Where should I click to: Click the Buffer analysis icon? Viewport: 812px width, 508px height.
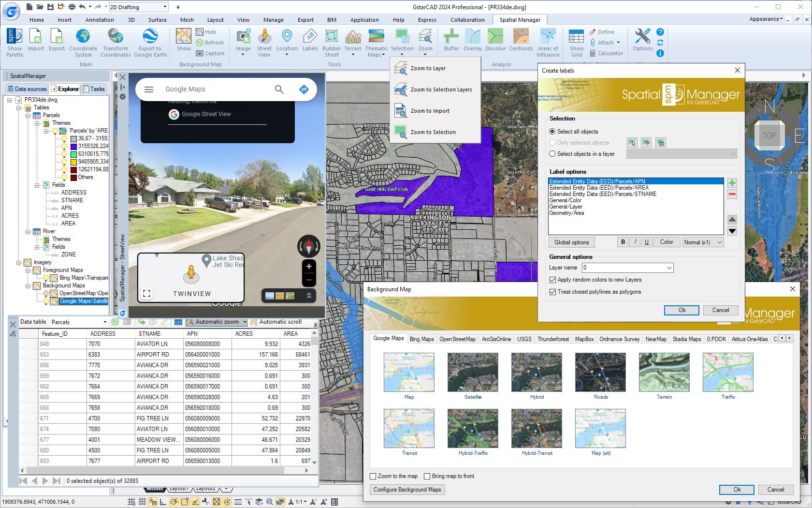point(451,40)
